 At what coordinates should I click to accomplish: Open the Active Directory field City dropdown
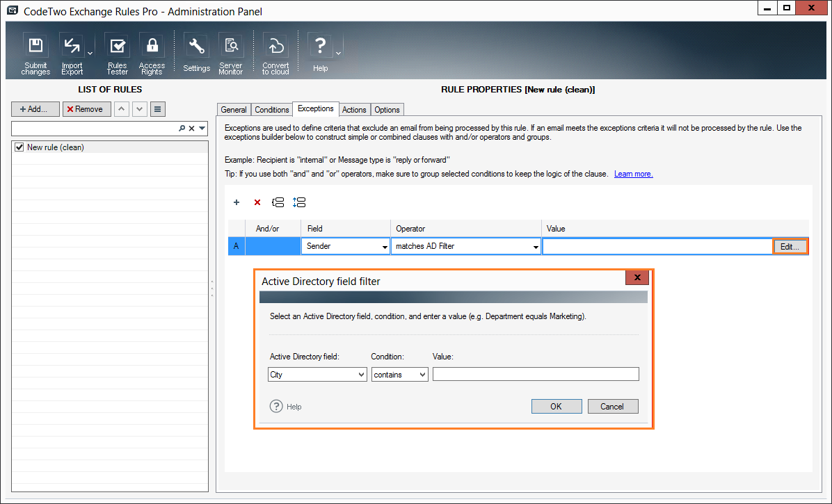317,375
